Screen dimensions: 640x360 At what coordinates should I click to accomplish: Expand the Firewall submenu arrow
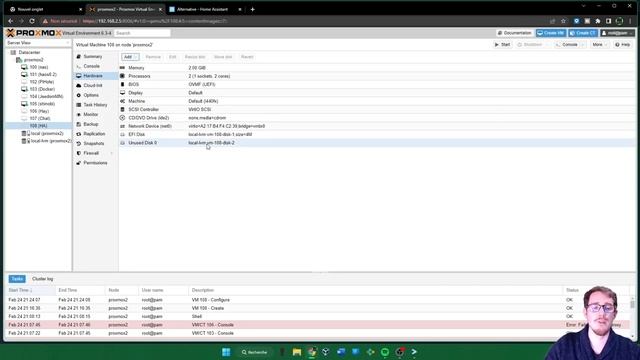click(x=112, y=153)
